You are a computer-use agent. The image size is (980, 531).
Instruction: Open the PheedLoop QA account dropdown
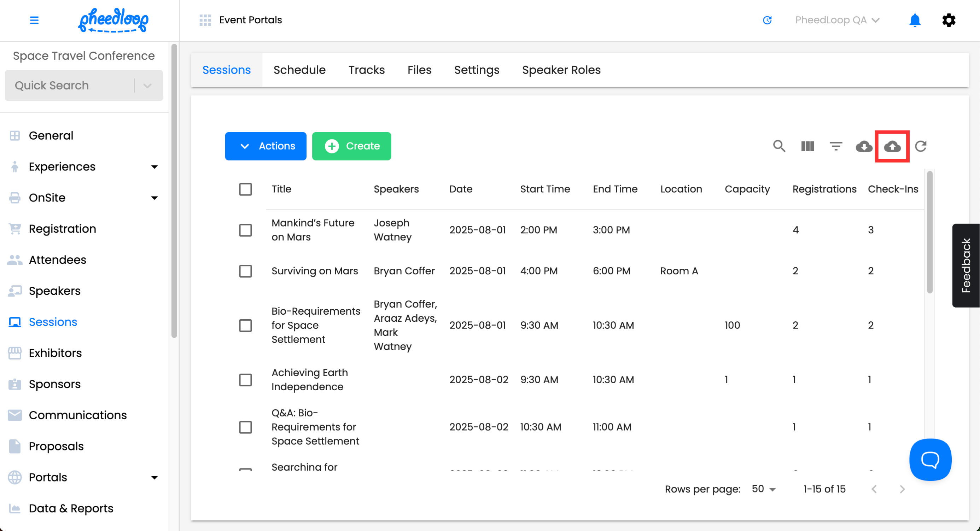pyautogui.click(x=837, y=20)
